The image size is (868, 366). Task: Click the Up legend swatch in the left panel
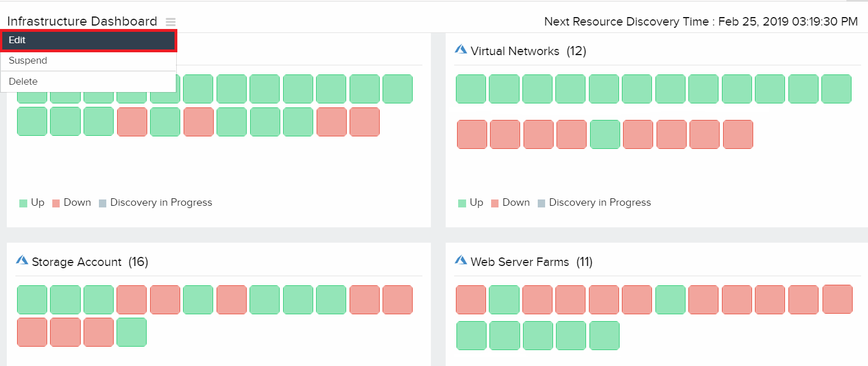click(23, 203)
